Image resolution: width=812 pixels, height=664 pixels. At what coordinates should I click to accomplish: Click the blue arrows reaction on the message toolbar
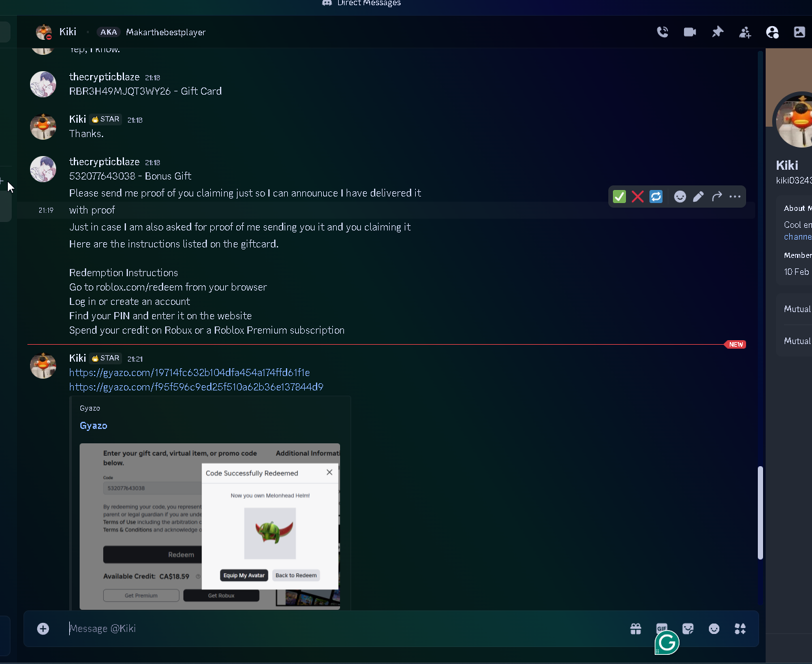pyautogui.click(x=656, y=197)
